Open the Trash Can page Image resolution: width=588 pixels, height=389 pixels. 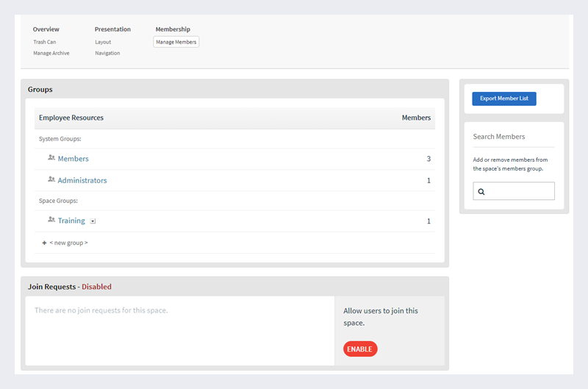pos(44,42)
